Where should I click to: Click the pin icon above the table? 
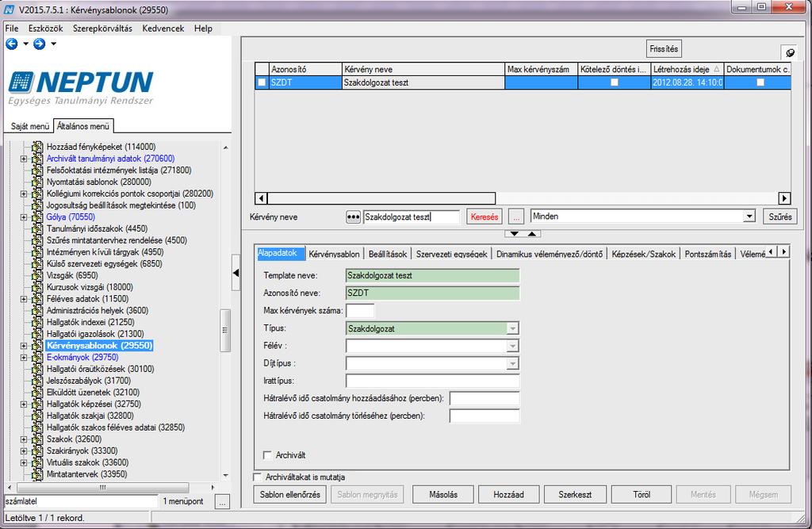tap(790, 52)
